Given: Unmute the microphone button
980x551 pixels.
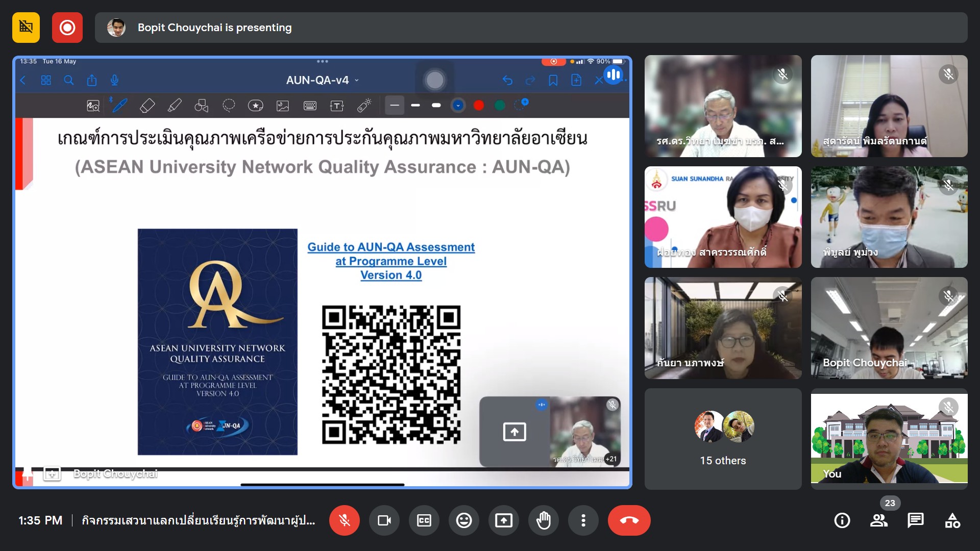Looking at the screenshot, I should click(345, 520).
